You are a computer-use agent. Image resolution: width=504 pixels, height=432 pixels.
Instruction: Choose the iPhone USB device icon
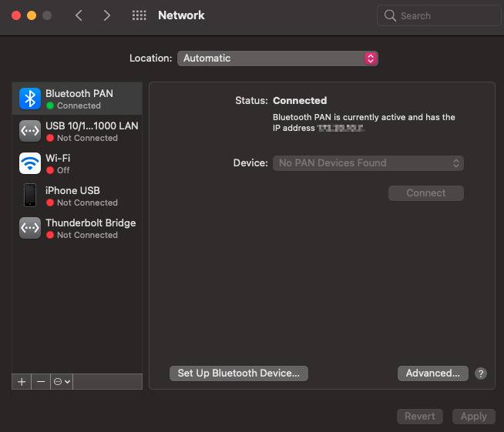(30, 196)
